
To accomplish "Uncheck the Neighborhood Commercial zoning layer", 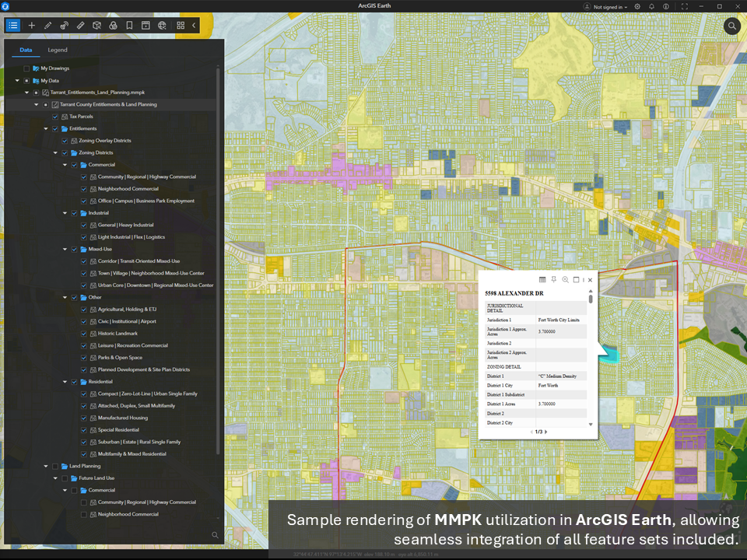I will point(84,189).
